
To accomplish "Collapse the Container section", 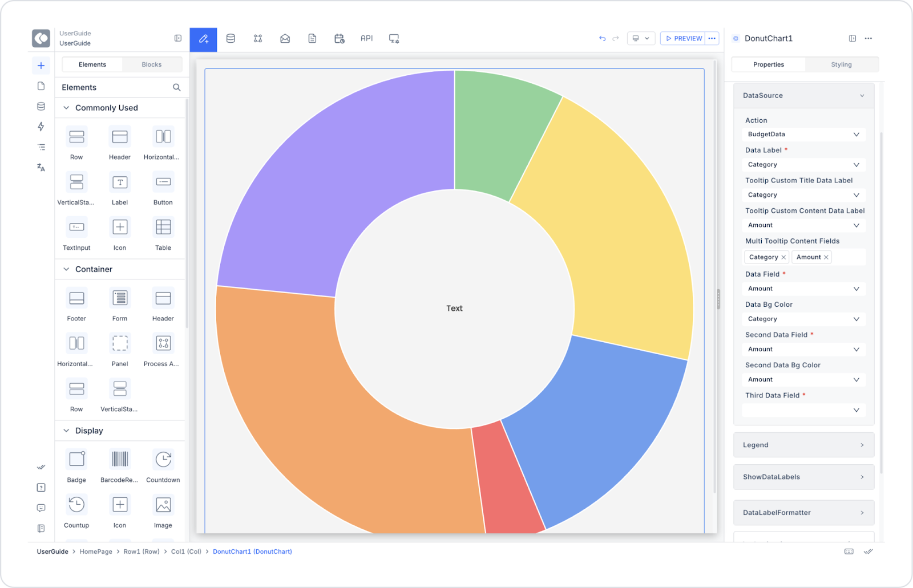I will tap(66, 269).
